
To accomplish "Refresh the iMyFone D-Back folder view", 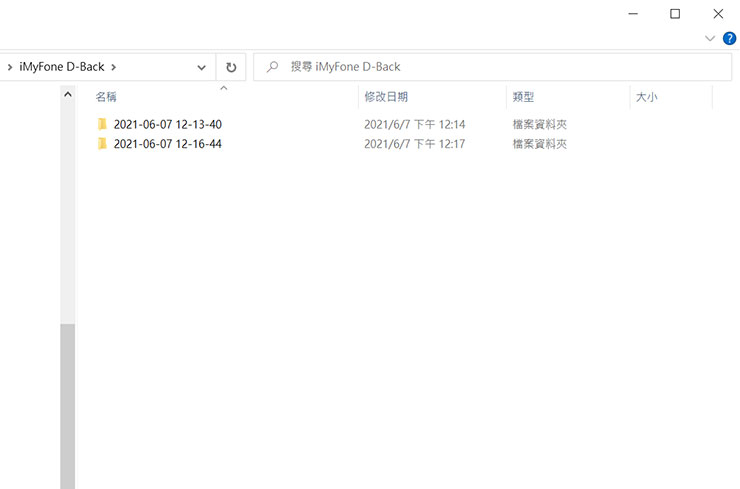I will click(x=231, y=67).
